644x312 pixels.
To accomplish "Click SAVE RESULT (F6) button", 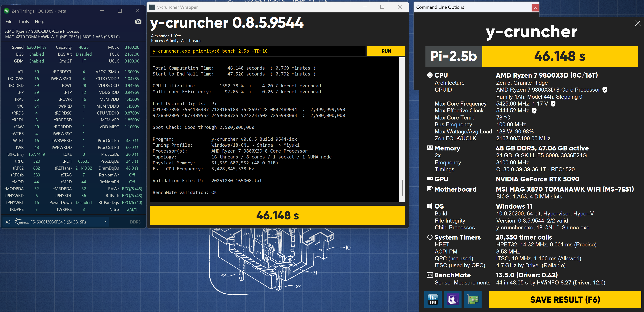I will 565,300.
